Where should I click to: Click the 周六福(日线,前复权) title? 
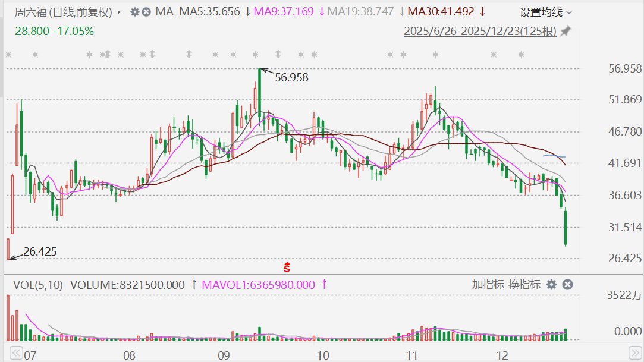click(63, 12)
